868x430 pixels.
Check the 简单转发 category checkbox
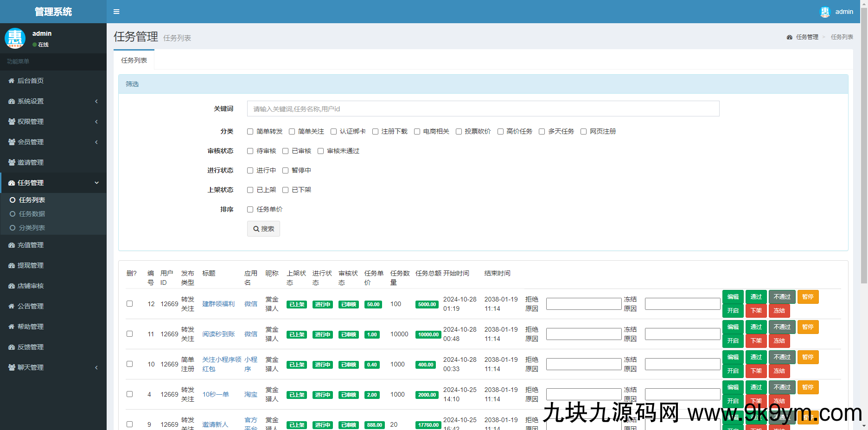[x=250, y=131]
